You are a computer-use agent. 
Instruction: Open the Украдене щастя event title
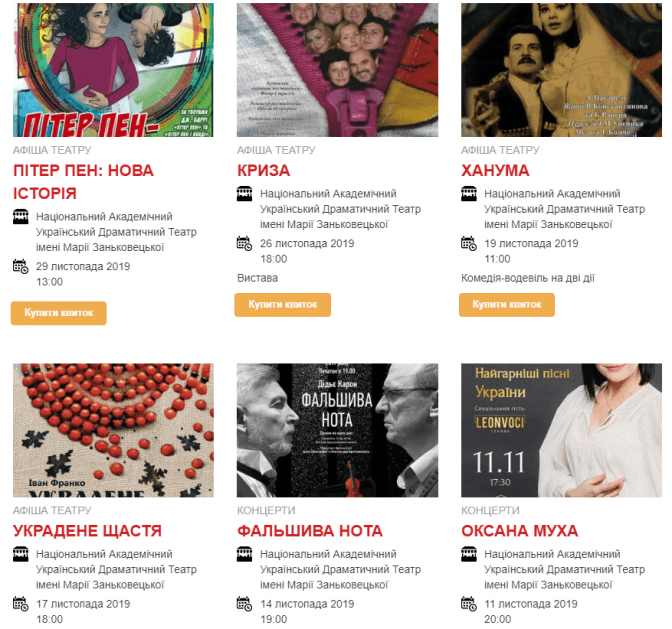[87, 531]
